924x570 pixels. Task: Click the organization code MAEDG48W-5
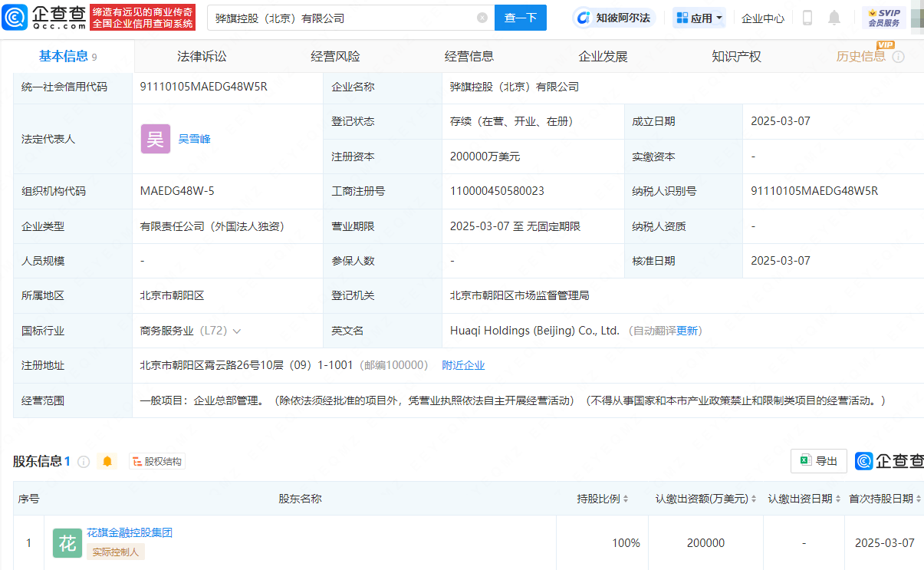(177, 191)
